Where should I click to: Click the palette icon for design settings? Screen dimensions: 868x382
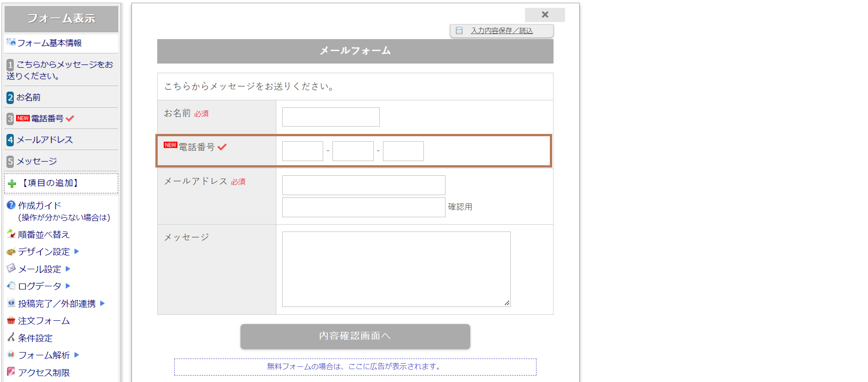click(x=11, y=252)
